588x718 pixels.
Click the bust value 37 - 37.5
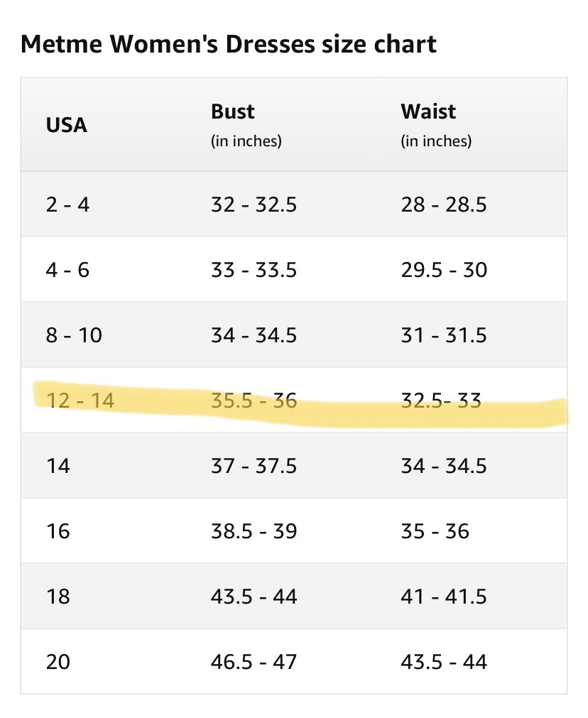tap(254, 466)
